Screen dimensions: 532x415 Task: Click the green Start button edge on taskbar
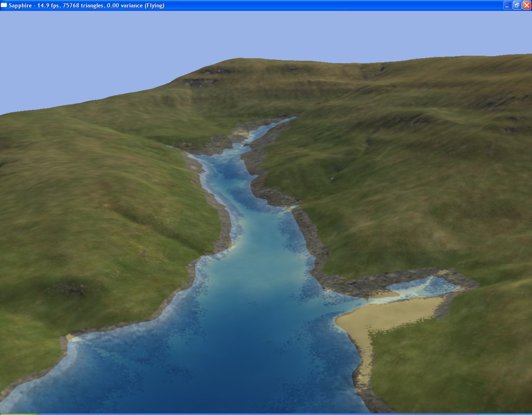pos(18,414)
